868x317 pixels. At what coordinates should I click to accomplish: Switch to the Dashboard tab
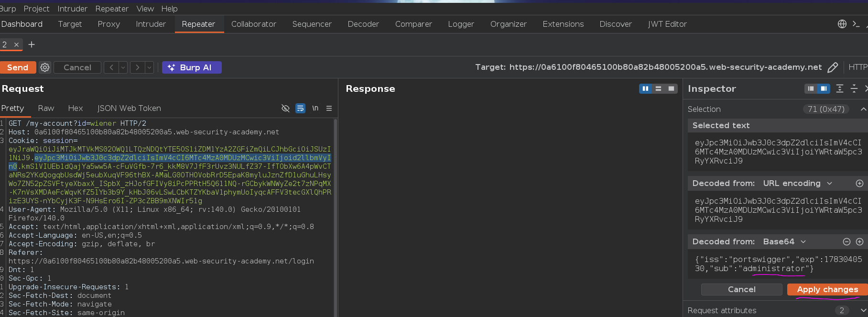point(22,24)
